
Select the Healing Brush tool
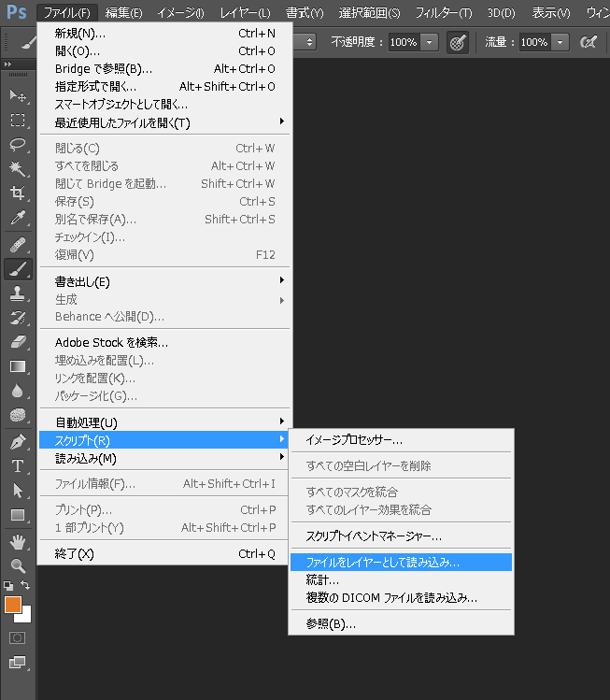pyautogui.click(x=18, y=245)
